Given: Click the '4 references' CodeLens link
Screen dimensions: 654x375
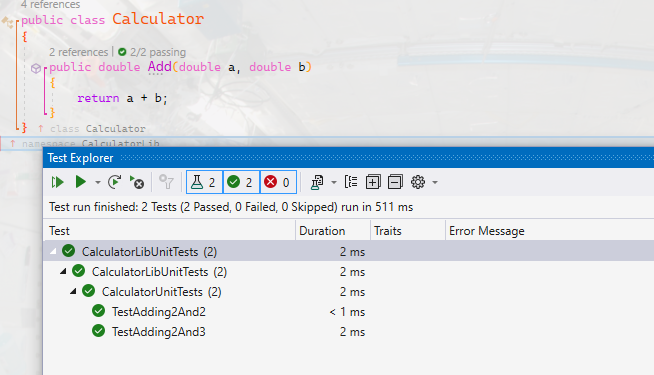Looking at the screenshot, I should tap(50, 5).
